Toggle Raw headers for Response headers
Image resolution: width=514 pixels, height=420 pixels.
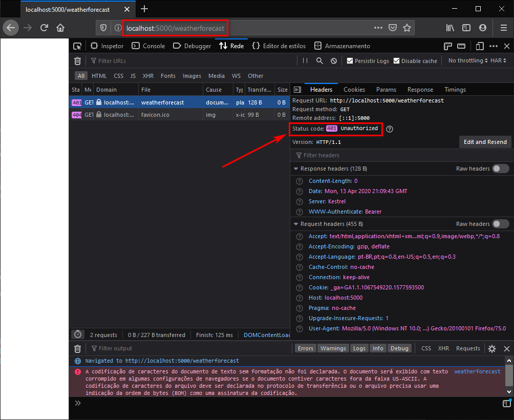(501, 169)
